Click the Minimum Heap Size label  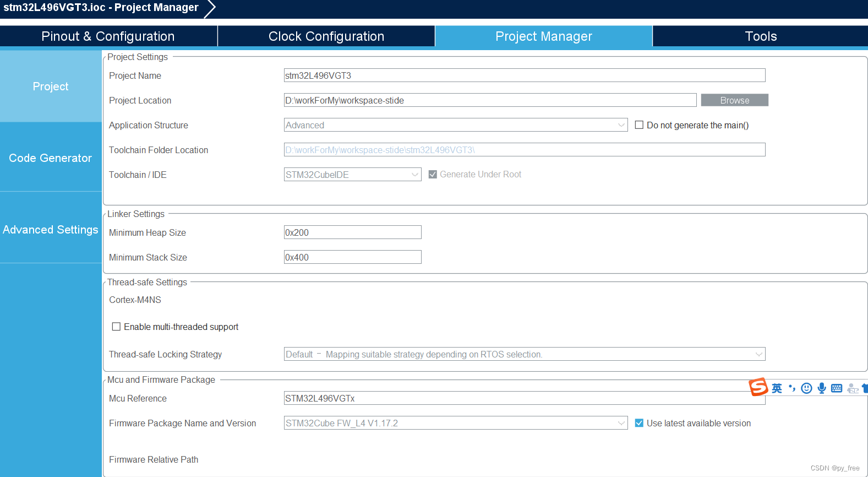click(x=148, y=233)
